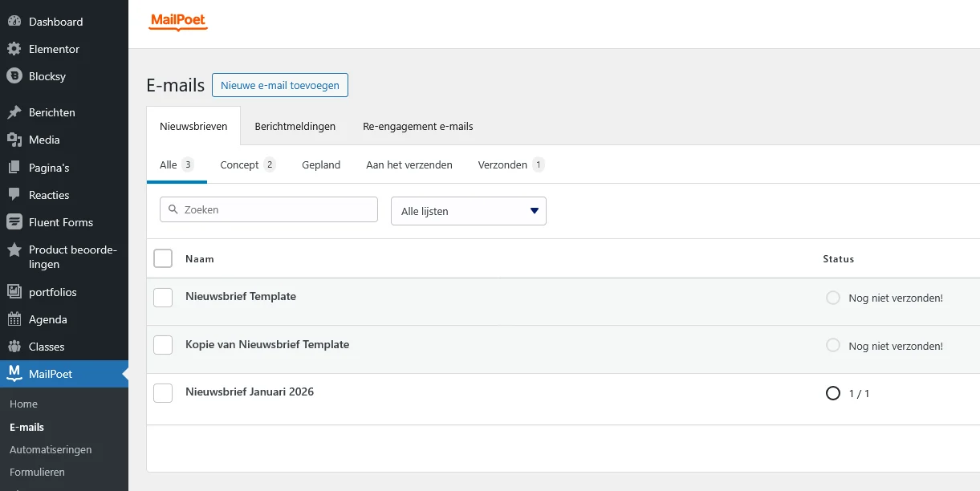Click the Media library icon
Screen dimensions: 980x491
(14, 140)
